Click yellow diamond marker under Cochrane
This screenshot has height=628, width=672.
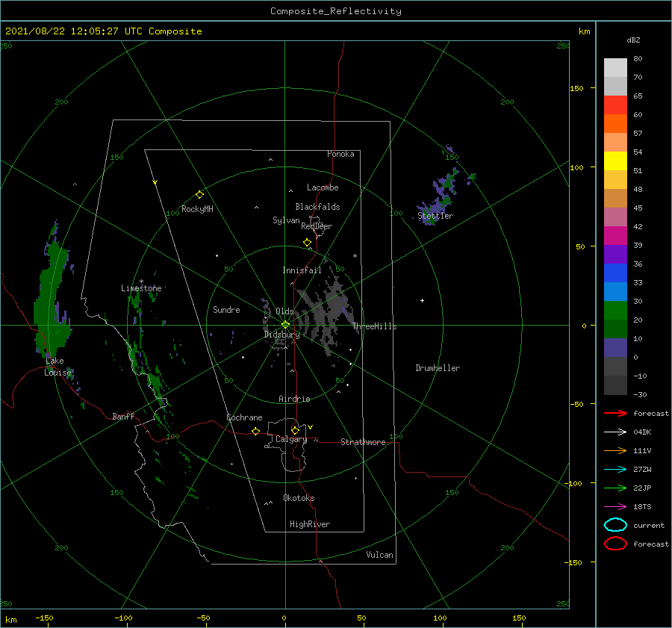(255, 431)
